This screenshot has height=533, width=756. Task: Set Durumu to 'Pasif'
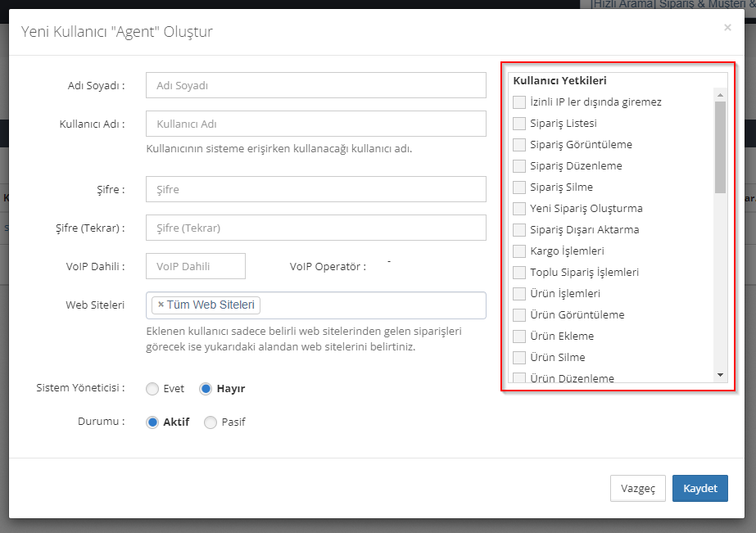point(211,422)
